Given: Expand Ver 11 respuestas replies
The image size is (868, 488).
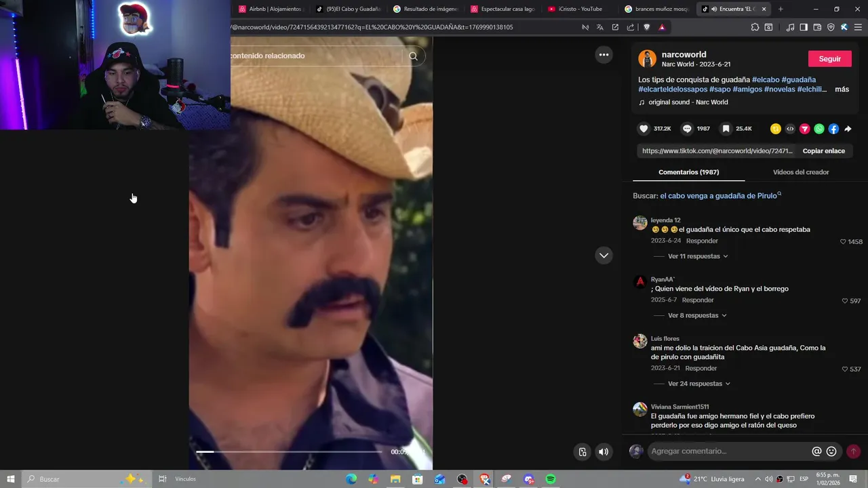Looking at the screenshot, I should 698,256.
